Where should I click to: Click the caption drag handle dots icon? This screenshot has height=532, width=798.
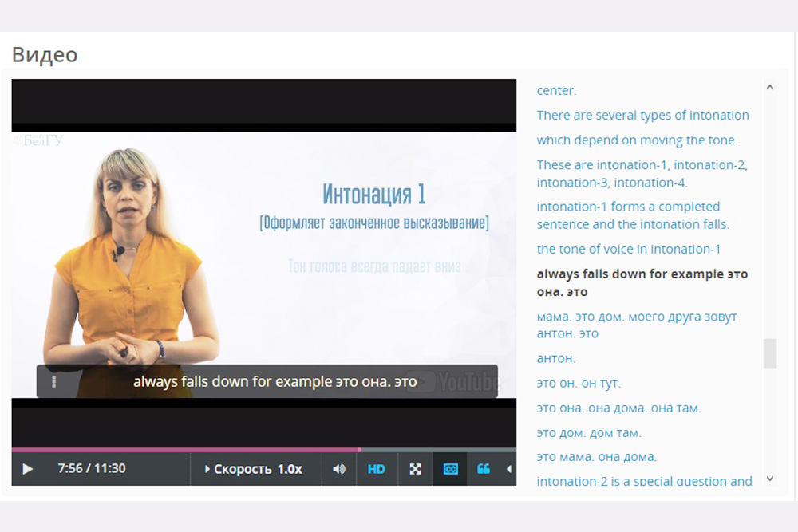pos(54,381)
